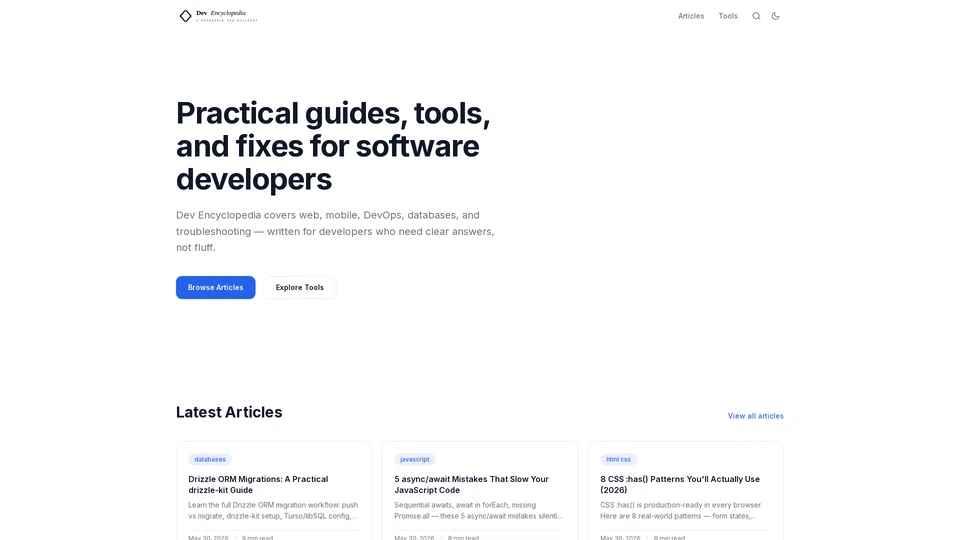
Task: Click the Practical guides, tools hero headline
Action: tap(334, 146)
